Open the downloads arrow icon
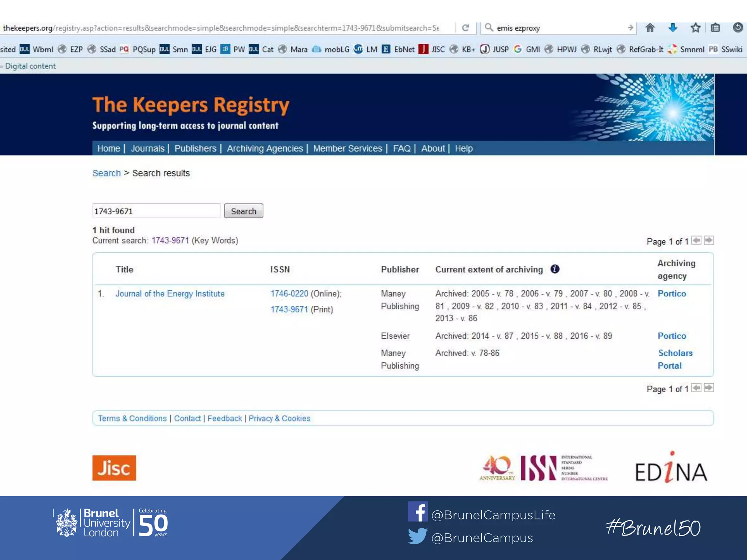This screenshot has width=747, height=560. pos(673,28)
